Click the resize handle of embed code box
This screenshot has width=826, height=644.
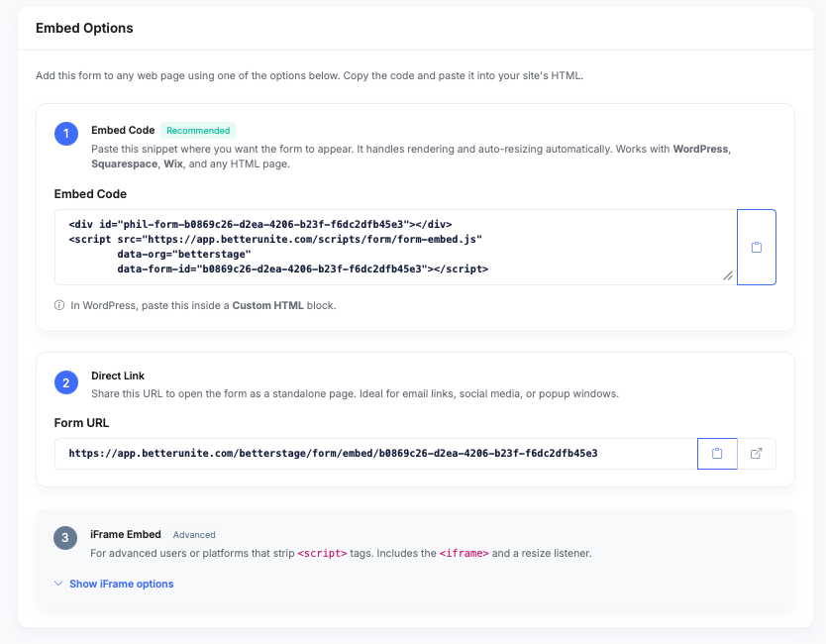[x=728, y=275]
